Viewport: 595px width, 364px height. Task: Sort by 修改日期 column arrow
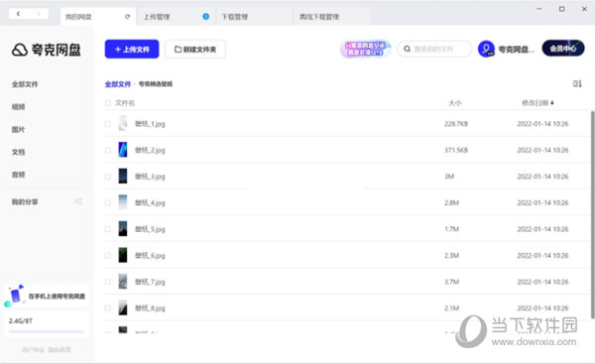(552, 103)
